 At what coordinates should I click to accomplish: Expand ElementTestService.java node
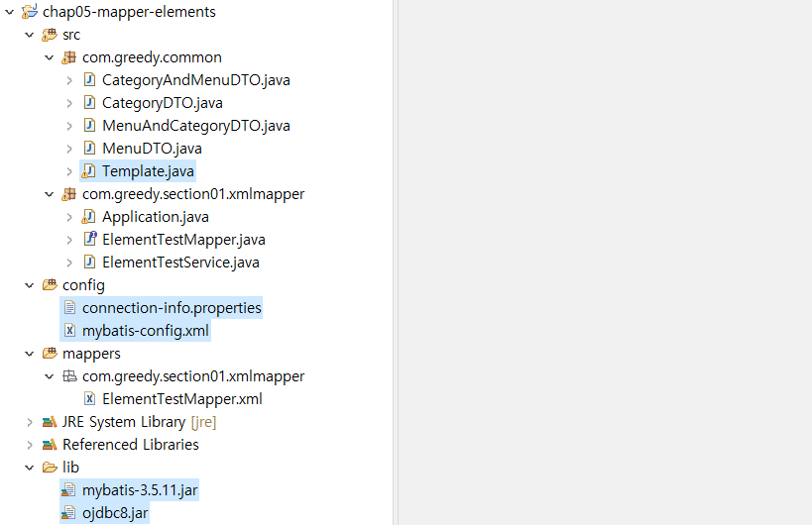point(68,262)
